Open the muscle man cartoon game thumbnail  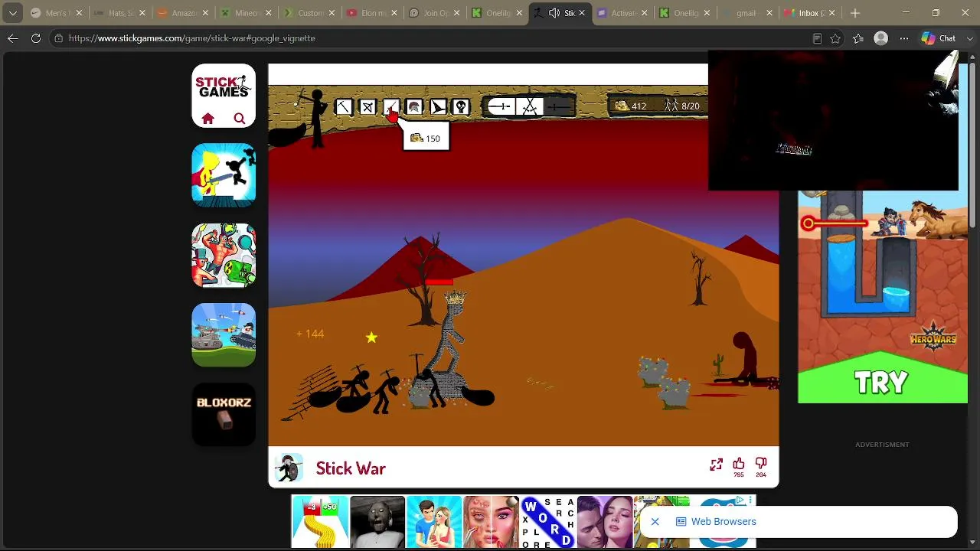pos(224,256)
